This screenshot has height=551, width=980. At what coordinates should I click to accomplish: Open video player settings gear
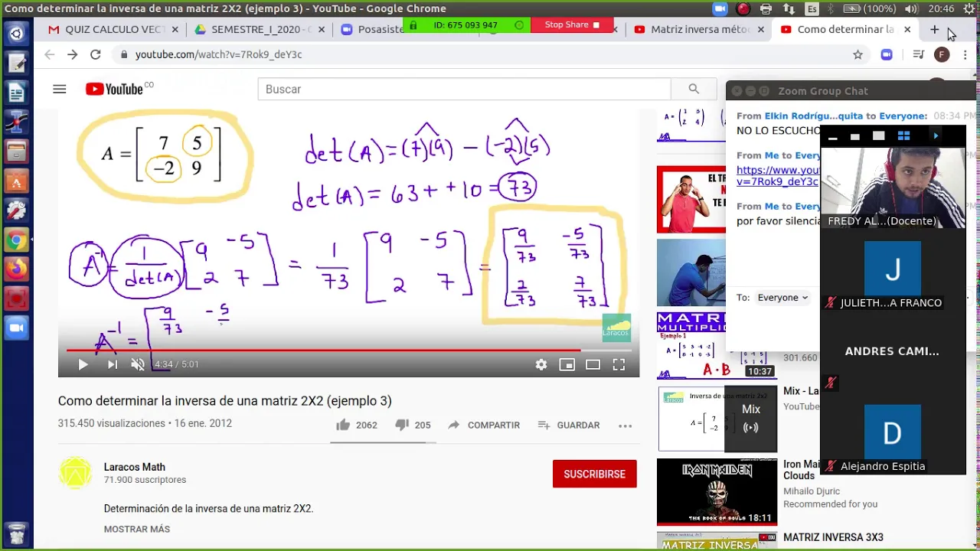tap(541, 364)
